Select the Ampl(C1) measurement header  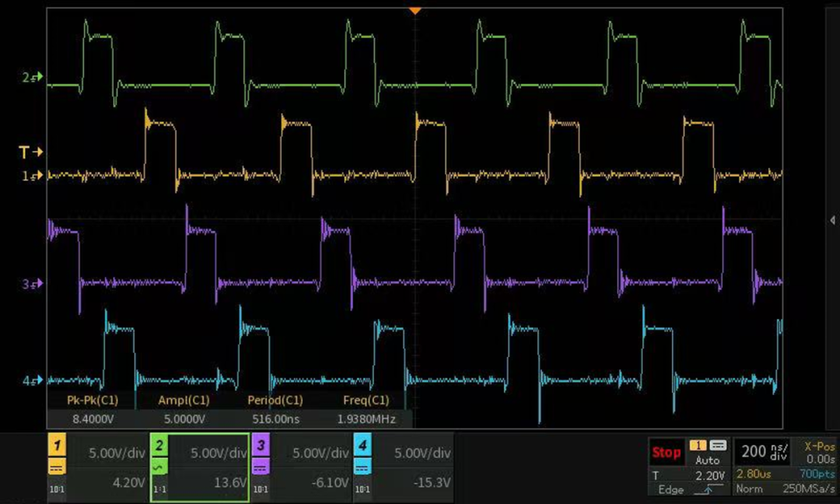coord(184,400)
